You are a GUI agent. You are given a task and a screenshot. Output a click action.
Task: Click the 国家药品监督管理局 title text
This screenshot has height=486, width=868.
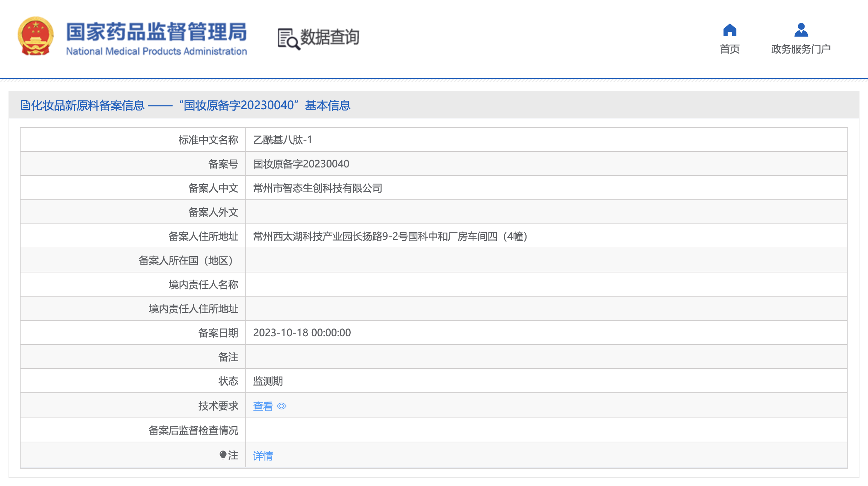pos(156,32)
